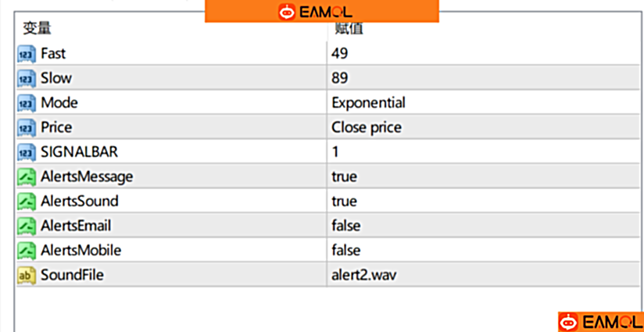Click the integer icon beside Slow
The width and height of the screenshot is (644, 332).
tap(27, 78)
